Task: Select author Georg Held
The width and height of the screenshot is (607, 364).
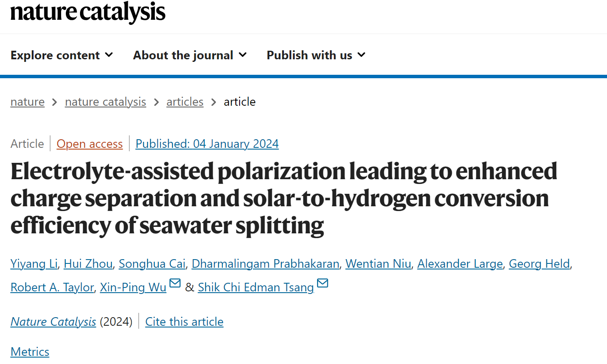Action: click(x=539, y=263)
